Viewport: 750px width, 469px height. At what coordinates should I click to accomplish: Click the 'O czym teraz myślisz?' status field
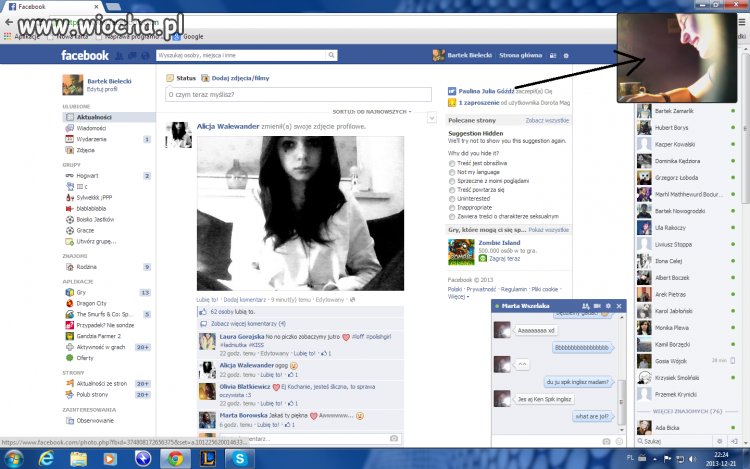coord(298,95)
